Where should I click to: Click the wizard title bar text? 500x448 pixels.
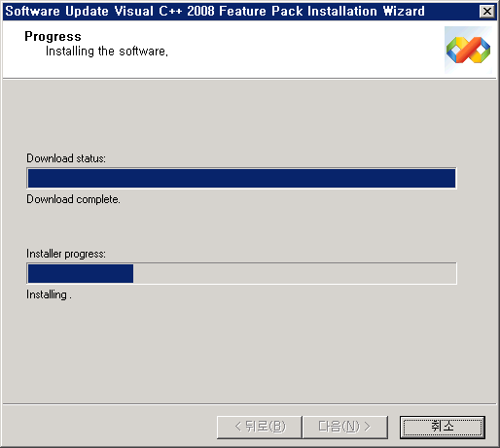point(215,12)
